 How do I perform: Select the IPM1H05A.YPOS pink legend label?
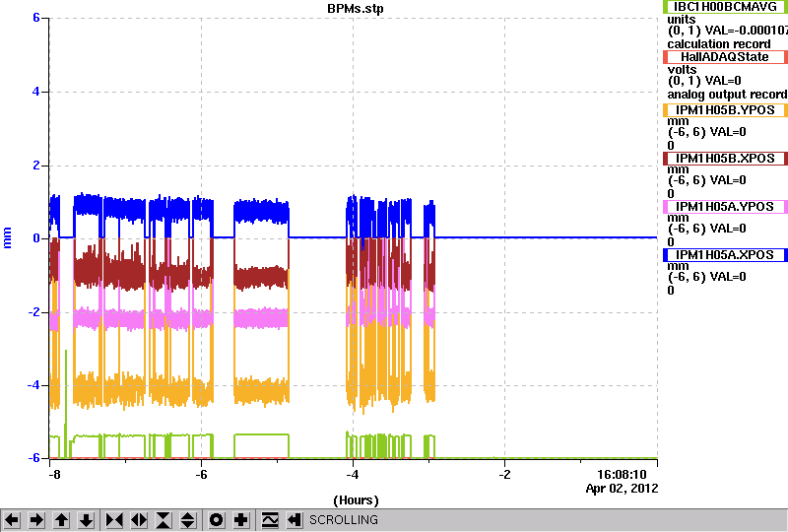[725, 207]
